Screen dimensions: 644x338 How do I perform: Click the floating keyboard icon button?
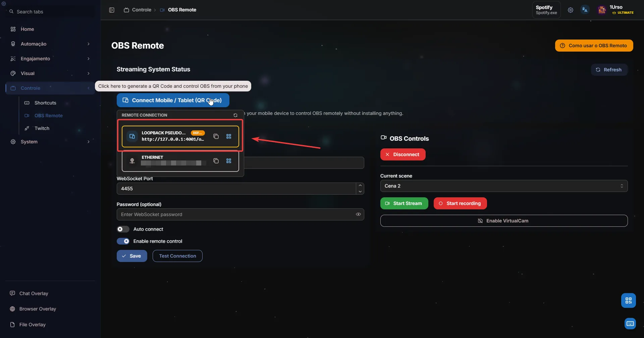[630, 324]
